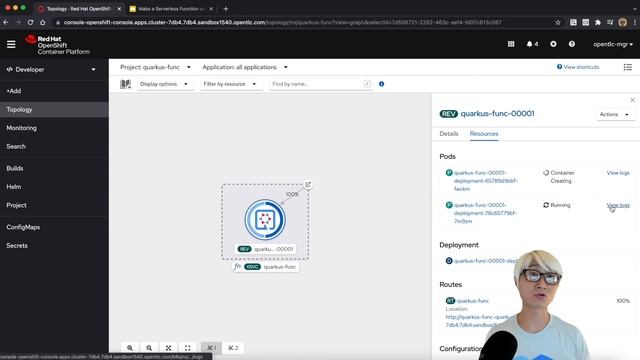This screenshot has width=640, height=360.
Task: Switch to the Resources tab
Action: pyautogui.click(x=484, y=134)
